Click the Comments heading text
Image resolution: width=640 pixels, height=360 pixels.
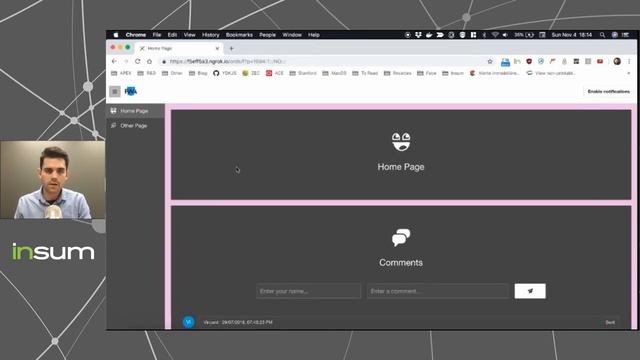click(401, 262)
